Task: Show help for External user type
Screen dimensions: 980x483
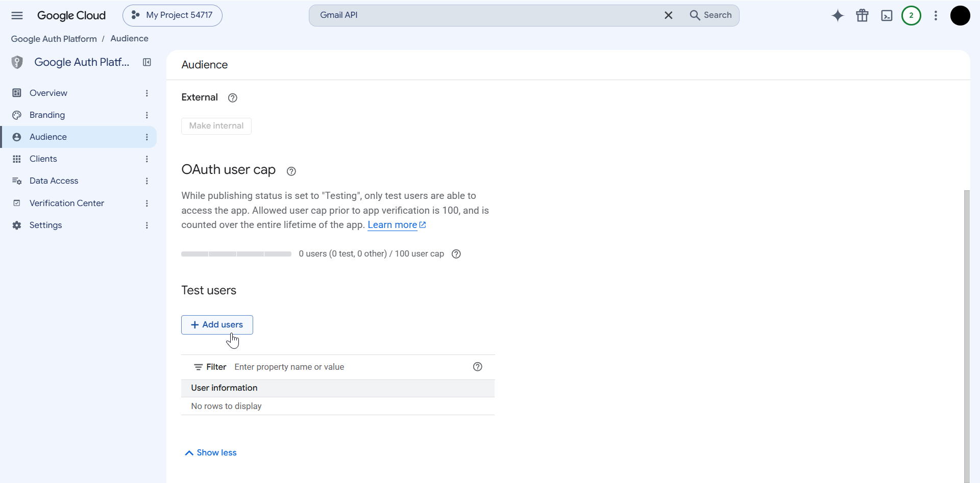Action: (233, 98)
